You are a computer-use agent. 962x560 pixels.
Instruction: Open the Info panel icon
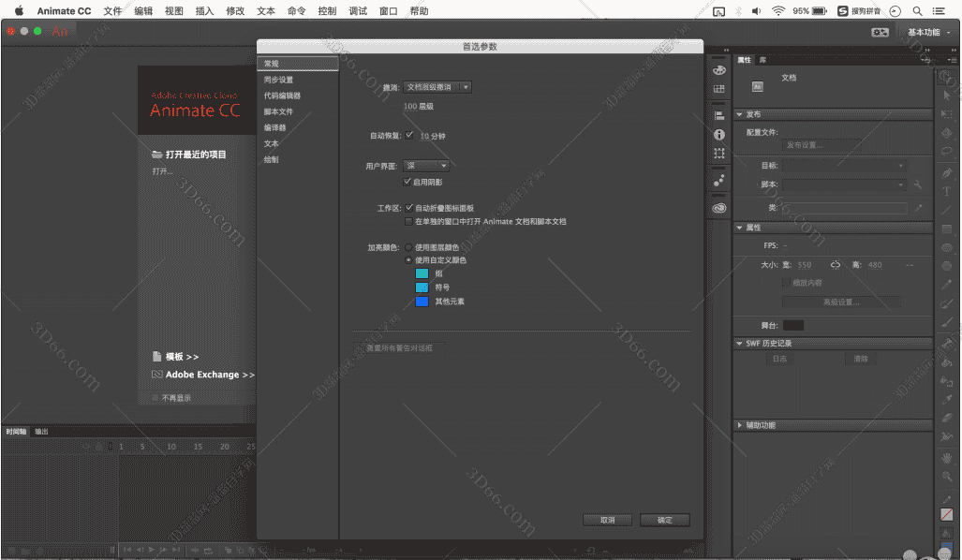[719, 134]
